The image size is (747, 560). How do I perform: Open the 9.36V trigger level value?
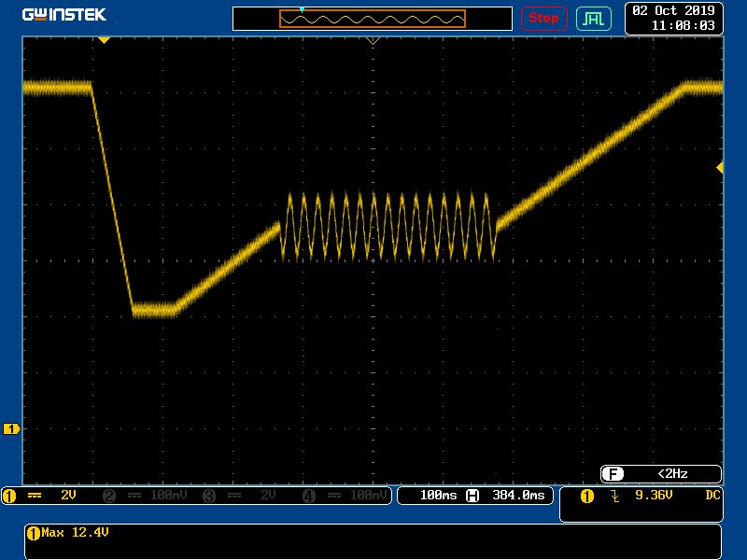[x=654, y=496]
